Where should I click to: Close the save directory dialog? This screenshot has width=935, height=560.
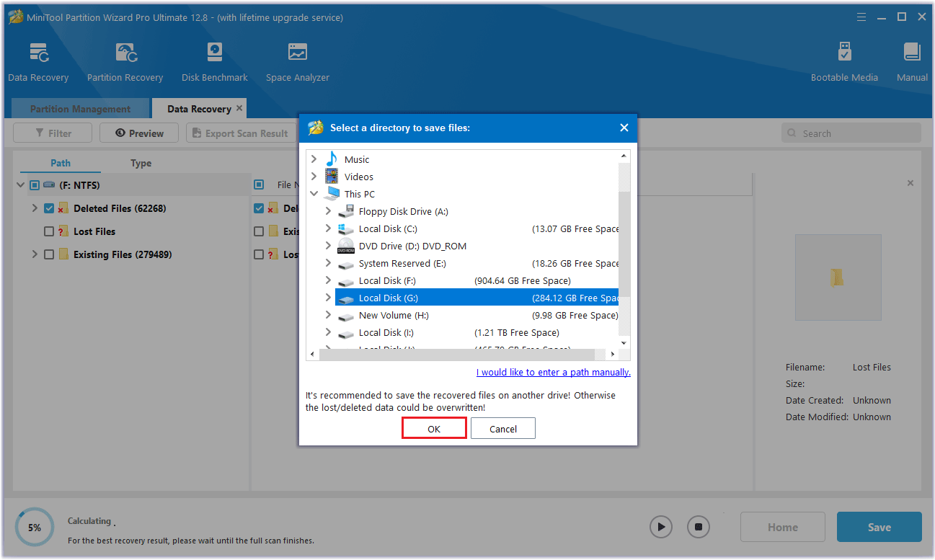[624, 128]
